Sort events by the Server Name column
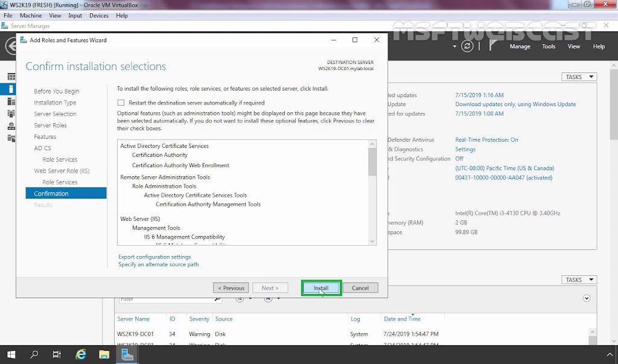618x364 pixels. click(133, 319)
